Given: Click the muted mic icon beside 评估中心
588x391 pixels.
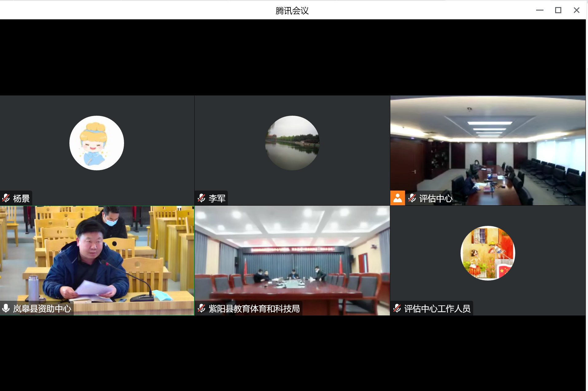Looking at the screenshot, I should pos(412,198).
